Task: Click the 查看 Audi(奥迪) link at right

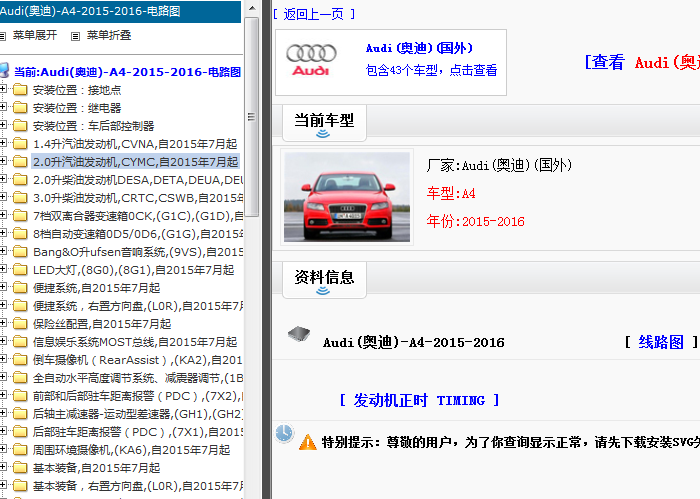Action: tap(642, 62)
